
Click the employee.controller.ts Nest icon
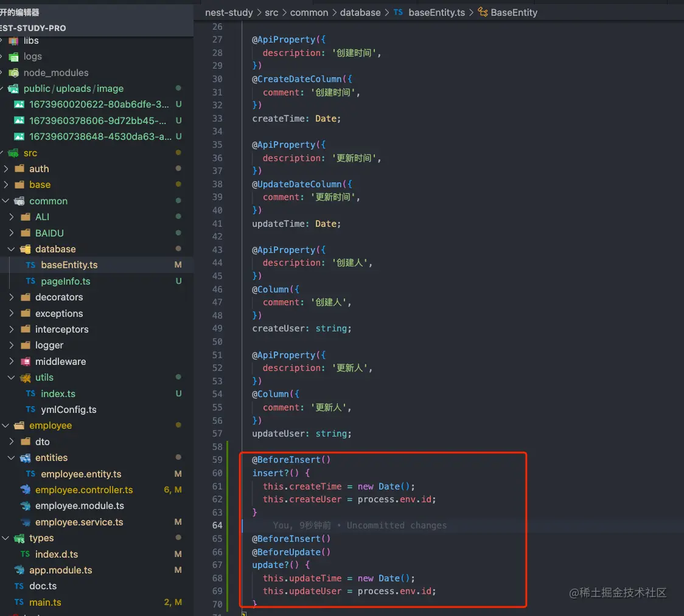point(26,490)
